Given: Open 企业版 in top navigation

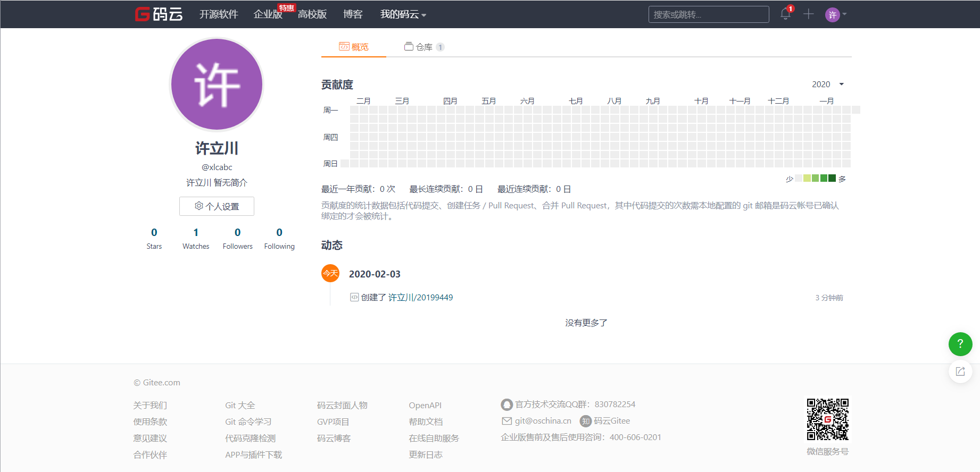Looking at the screenshot, I should (268, 14).
